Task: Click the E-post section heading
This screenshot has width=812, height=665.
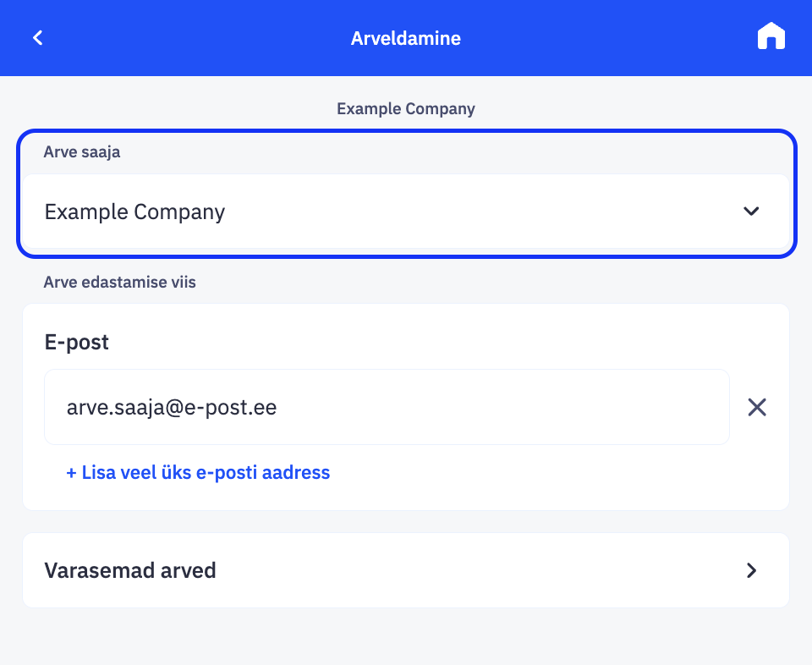Action: pyautogui.click(x=76, y=343)
